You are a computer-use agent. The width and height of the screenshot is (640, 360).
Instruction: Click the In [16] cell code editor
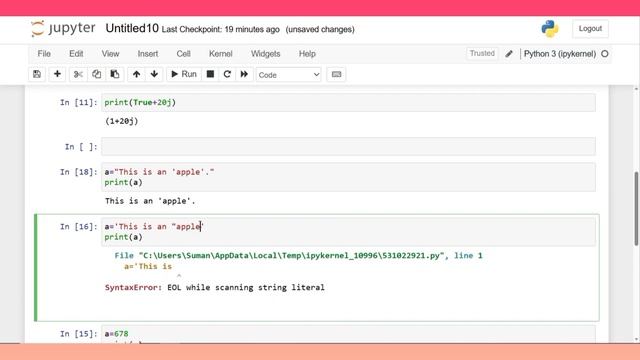pyautogui.click(x=348, y=231)
